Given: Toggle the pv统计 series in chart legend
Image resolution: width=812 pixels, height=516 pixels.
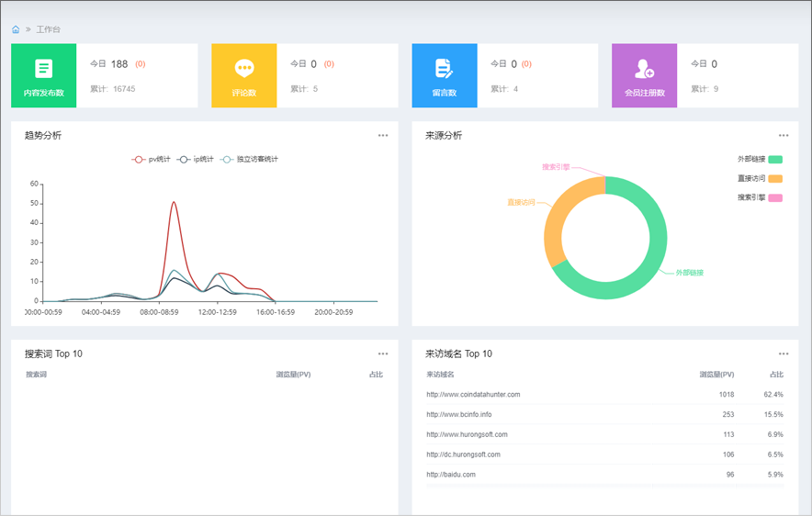Looking at the screenshot, I should point(152,159).
